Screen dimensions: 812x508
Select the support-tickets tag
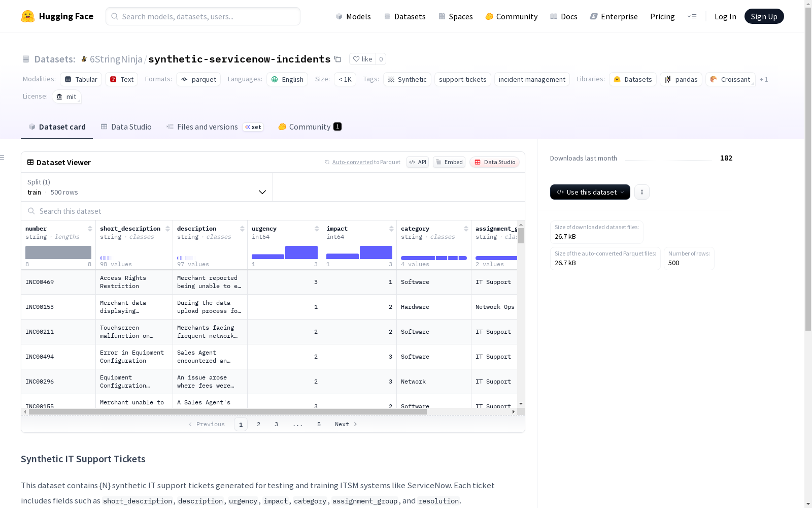tap(463, 79)
